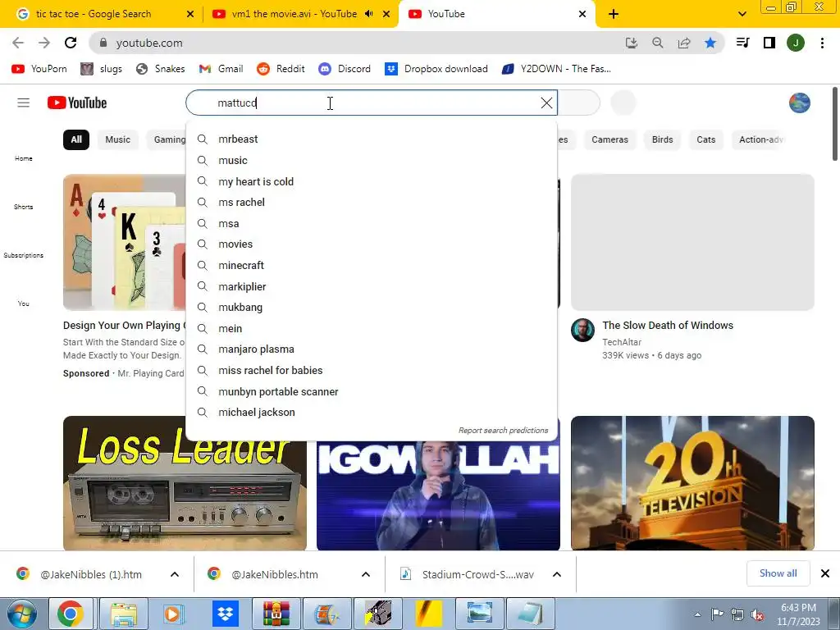Viewport: 840px width, 630px height.
Task: Toggle the bookmark star
Action: pos(710,43)
